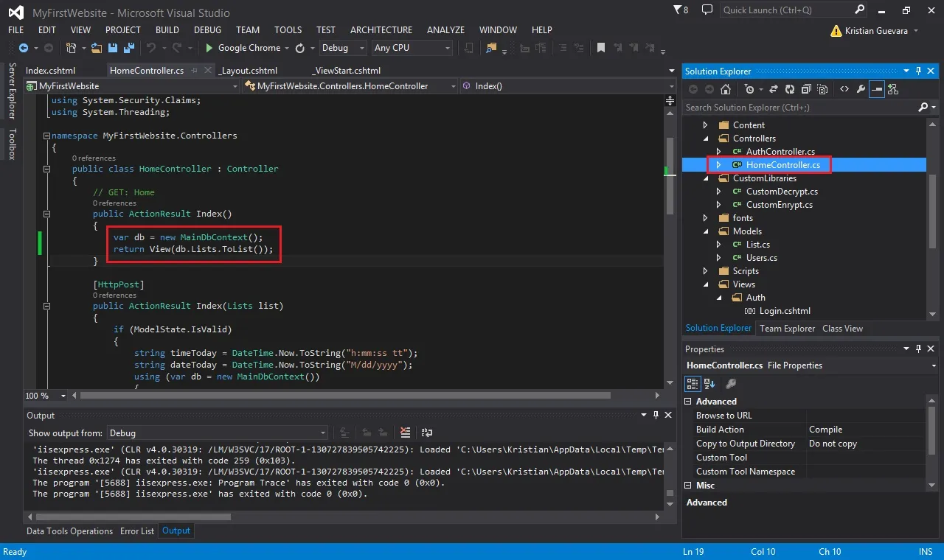944x560 pixels.
Task: Toggle Show All Files in Solution Explorer
Action: (822, 89)
